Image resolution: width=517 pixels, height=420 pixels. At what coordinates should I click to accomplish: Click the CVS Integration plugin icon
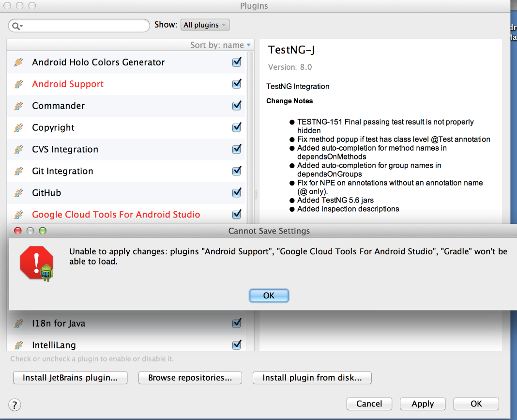[x=18, y=150]
